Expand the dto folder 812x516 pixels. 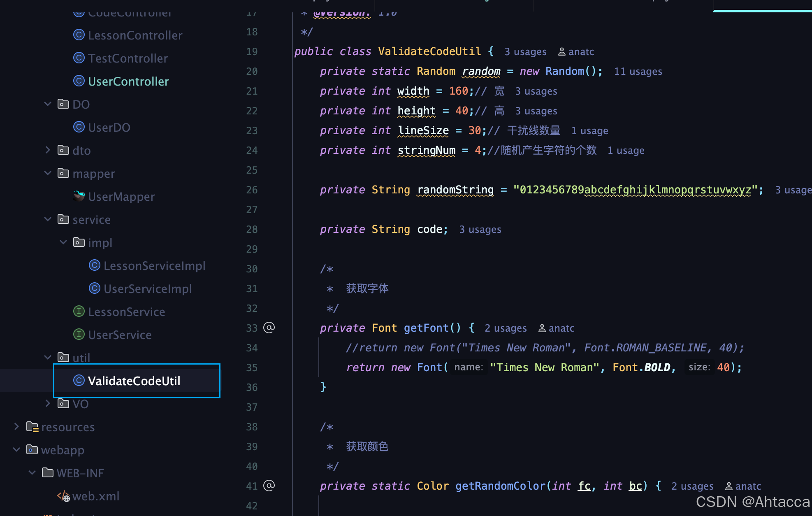pyautogui.click(x=48, y=150)
